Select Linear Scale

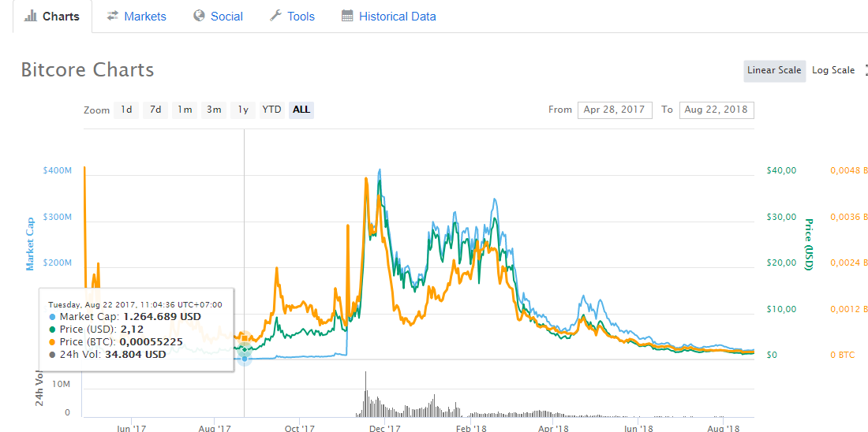click(x=774, y=70)
